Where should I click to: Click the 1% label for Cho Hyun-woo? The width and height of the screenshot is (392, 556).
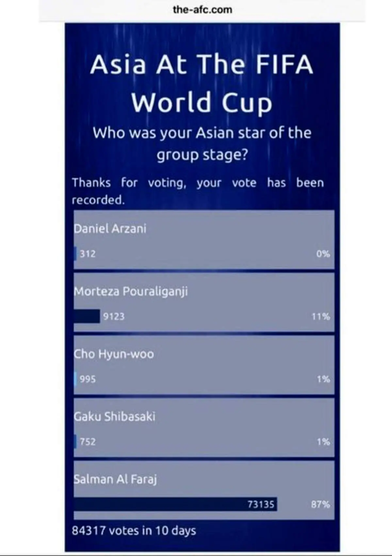[323, 379]
